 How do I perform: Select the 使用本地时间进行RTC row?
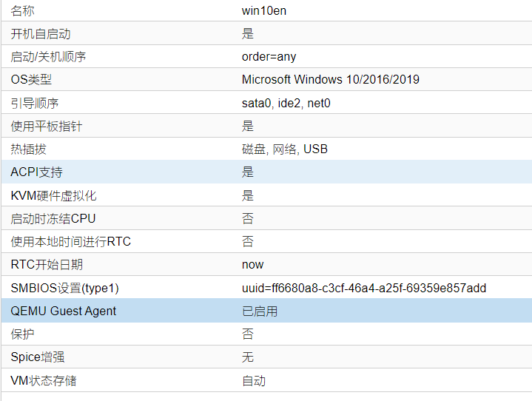coord(266,241)
